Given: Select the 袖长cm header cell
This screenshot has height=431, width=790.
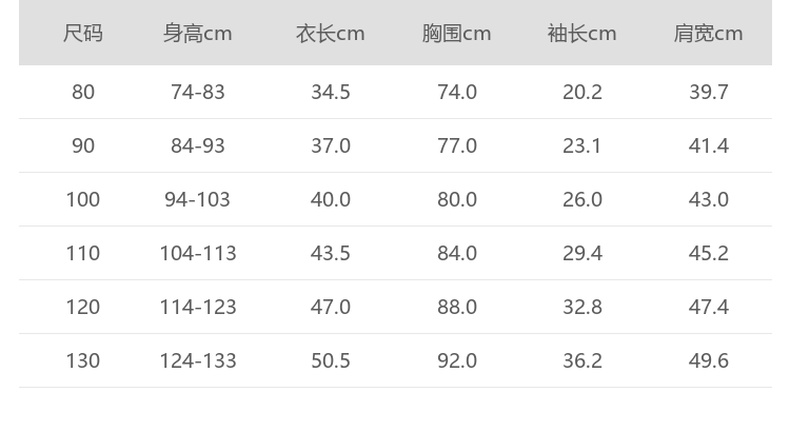Looking at the screenshot, I should tap(582, 34).
